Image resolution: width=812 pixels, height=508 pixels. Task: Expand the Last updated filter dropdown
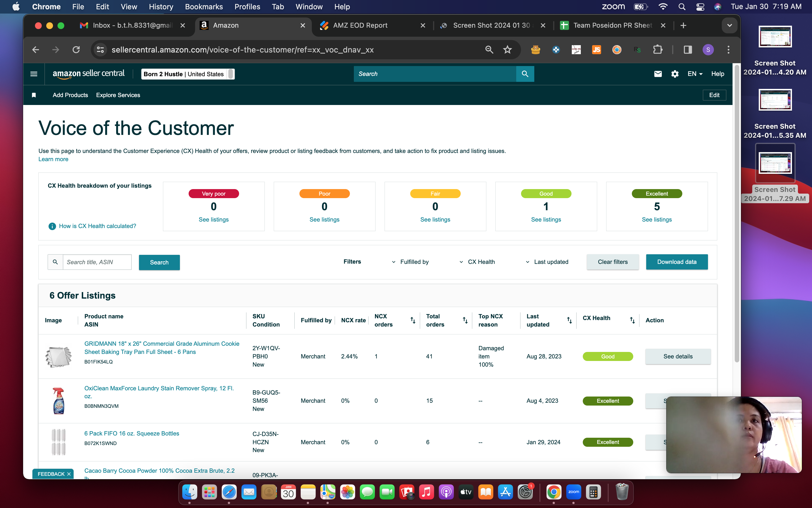[547, 262]
